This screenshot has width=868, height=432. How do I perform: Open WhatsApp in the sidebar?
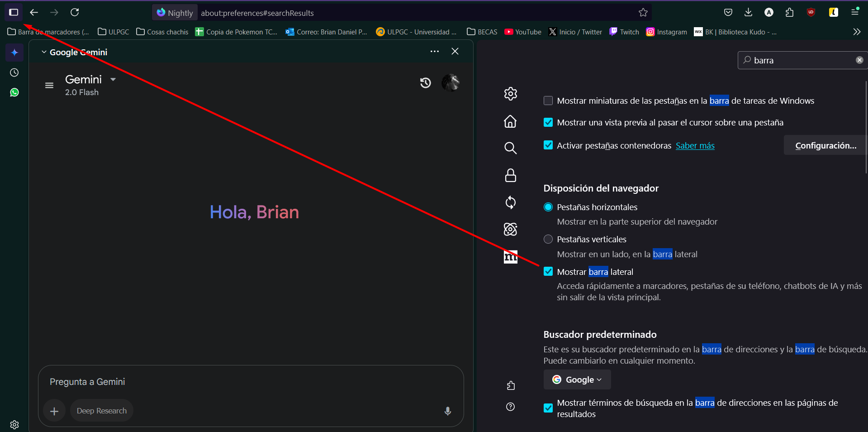click(x=14, y=92)
